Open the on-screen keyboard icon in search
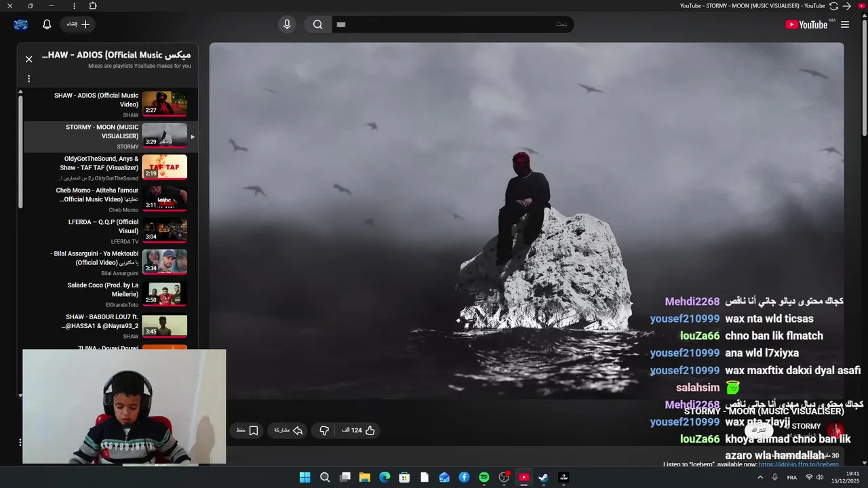The image size is (868, 488). (341, 24)
